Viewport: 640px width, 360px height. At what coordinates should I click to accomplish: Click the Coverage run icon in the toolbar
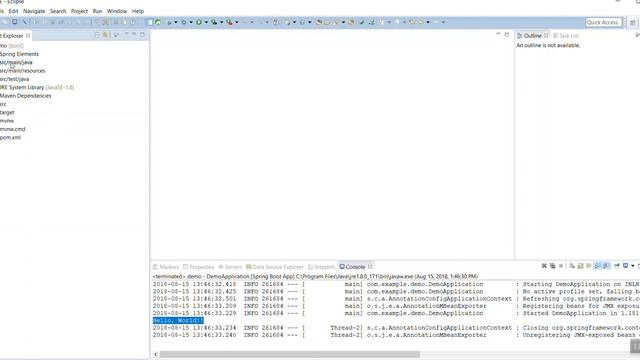click(214, 22)
